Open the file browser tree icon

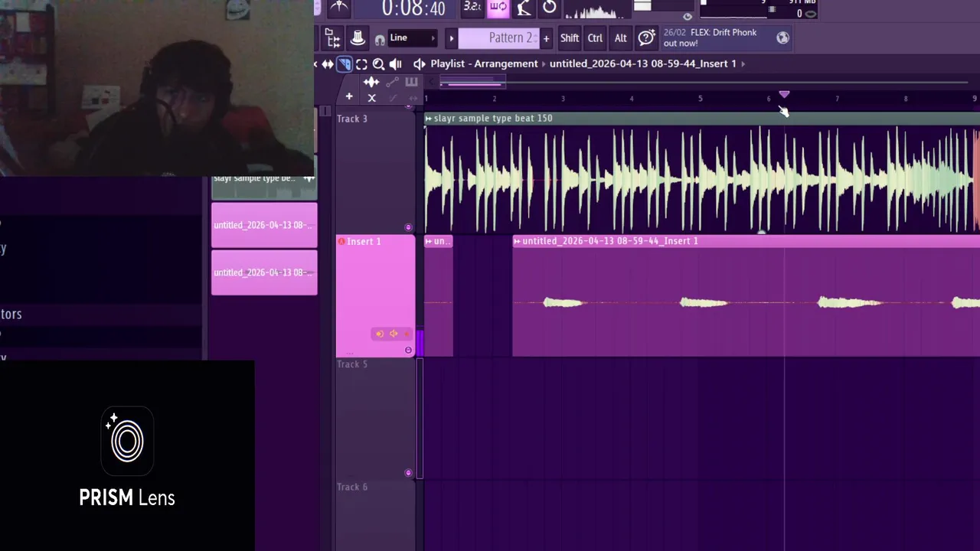332,37
